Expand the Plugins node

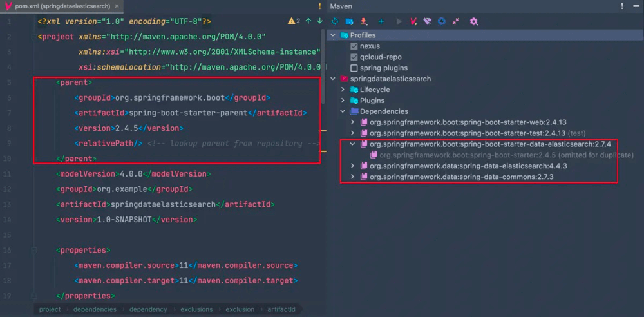[343, 101]
